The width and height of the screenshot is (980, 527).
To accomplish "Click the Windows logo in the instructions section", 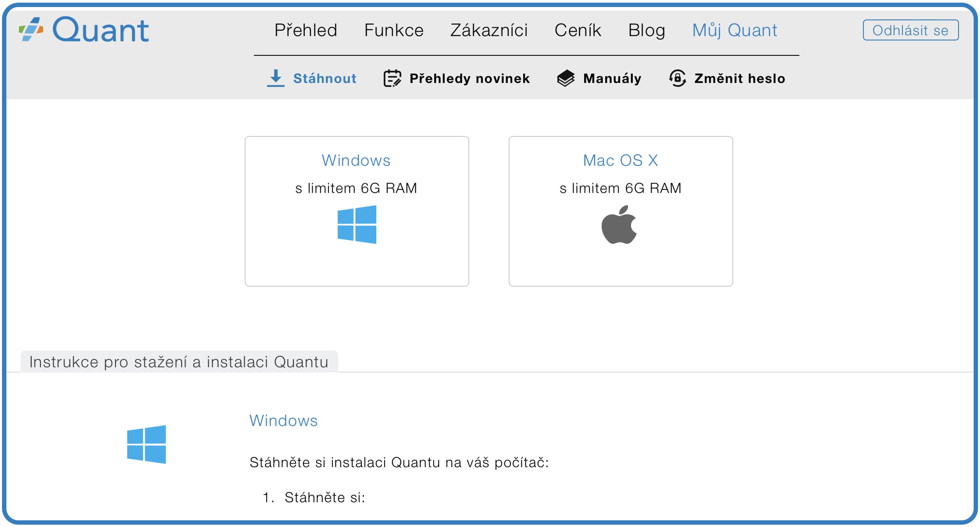I will [146, 444].
